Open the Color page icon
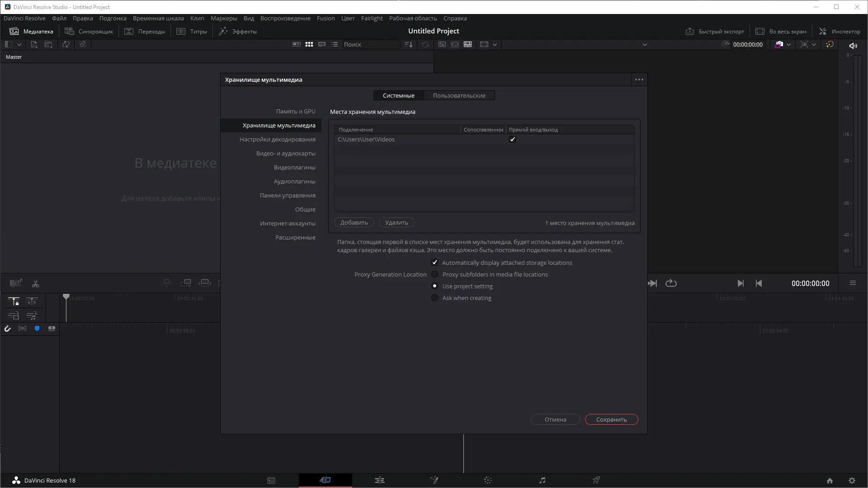Viewport: 868px width, 488px height. click(488, 480)
